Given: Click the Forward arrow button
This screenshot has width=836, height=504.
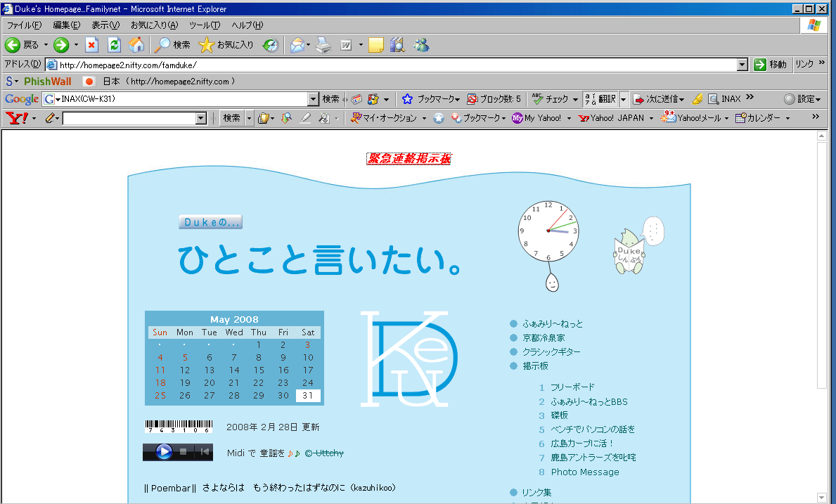Looking at the screenshot, I should [x=61, y=45].
